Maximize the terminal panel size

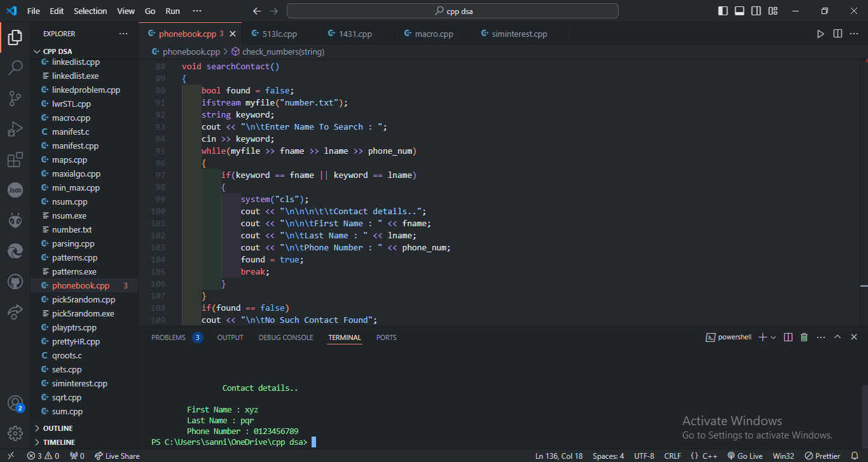tap(837, 337)
